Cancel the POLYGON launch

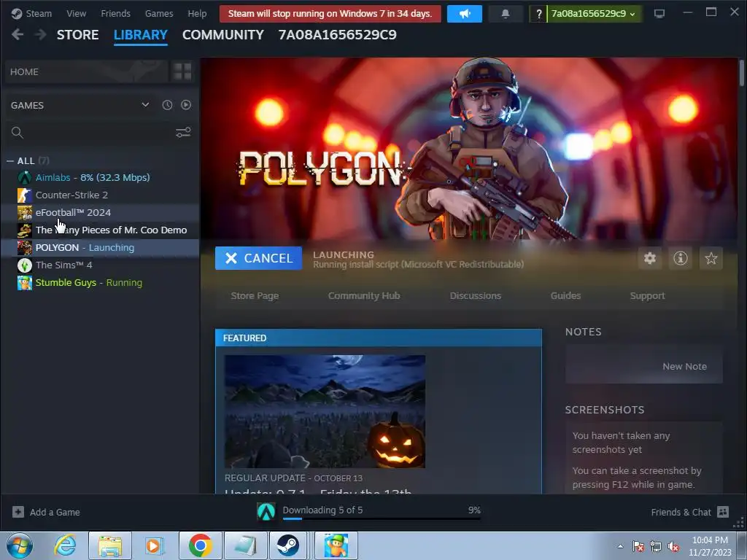point(259,258)
